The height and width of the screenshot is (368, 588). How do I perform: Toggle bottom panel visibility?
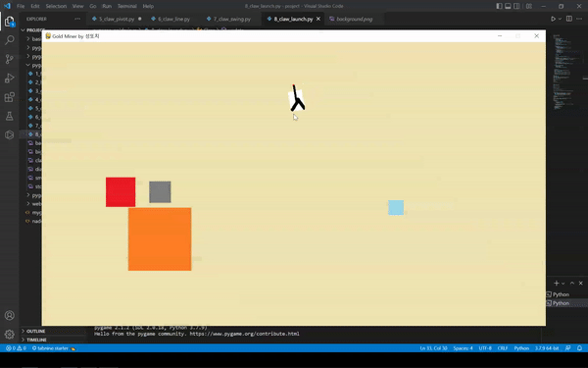508,6
